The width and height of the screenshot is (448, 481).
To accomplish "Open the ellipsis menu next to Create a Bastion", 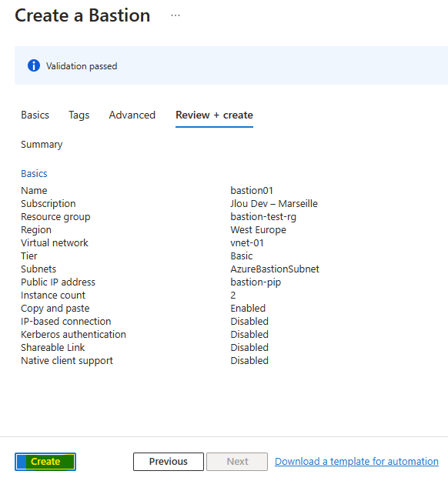I will point(176,15).
